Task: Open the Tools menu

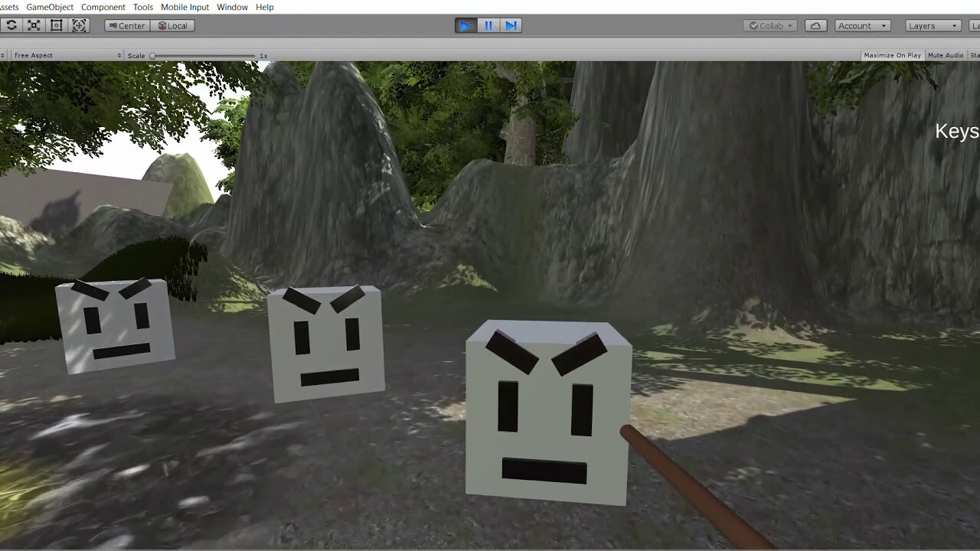Action: pos(143,7)
